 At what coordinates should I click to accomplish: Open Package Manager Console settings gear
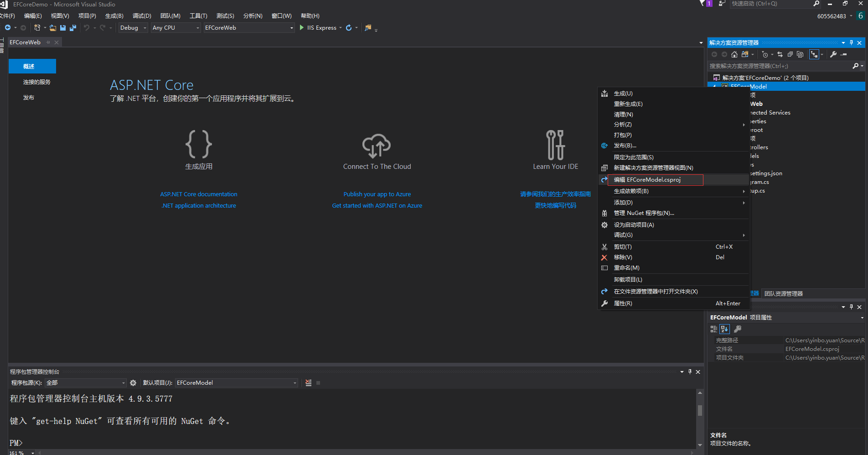(133, 383)
